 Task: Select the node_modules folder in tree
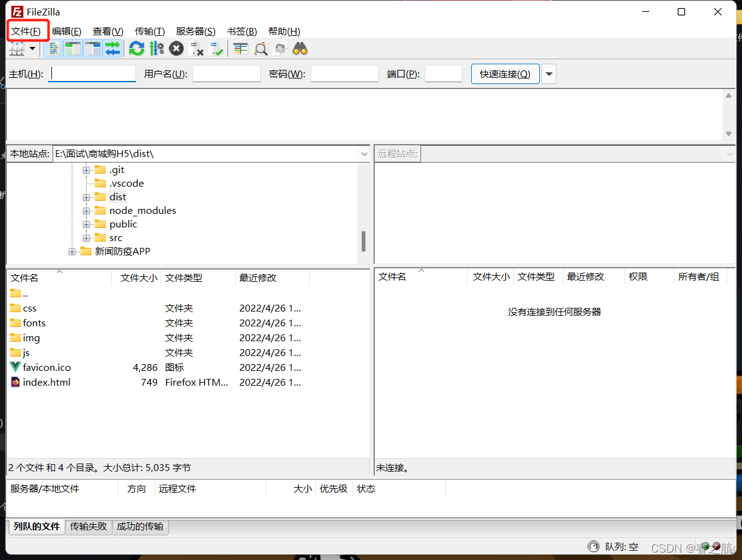click(x=143, y=211)
